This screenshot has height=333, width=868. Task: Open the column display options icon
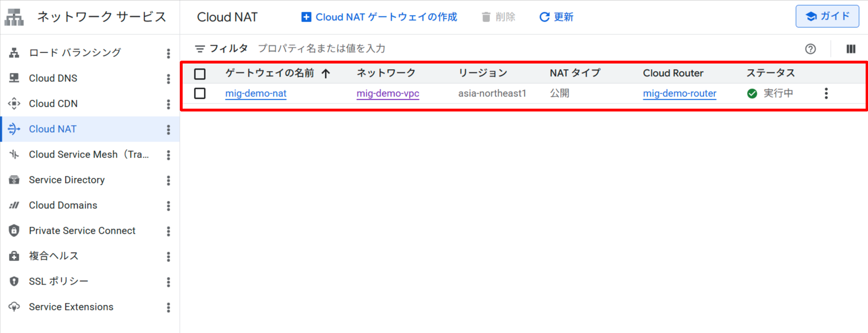click(851, 49)
